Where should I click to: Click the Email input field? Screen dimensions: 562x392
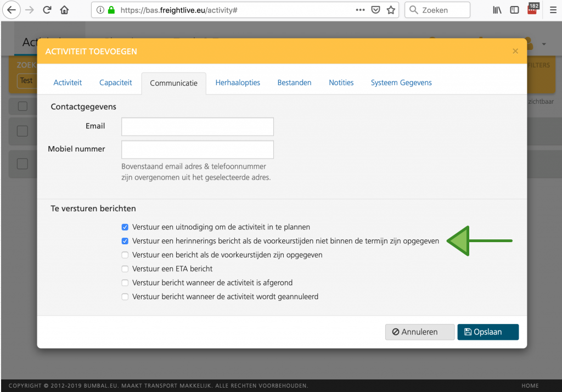coord(197,127)
